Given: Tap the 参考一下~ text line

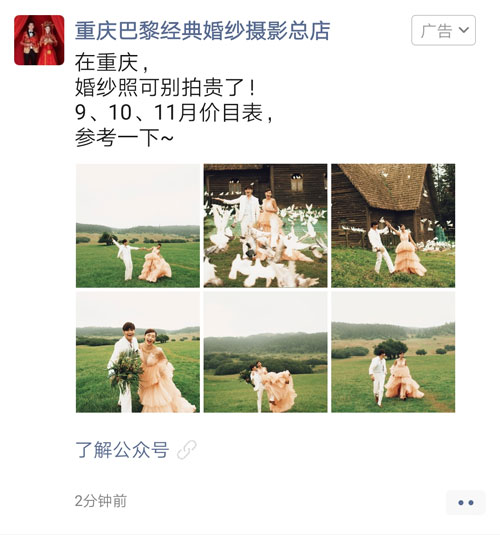Looking at the screenshot, I should tap(124, 137).
